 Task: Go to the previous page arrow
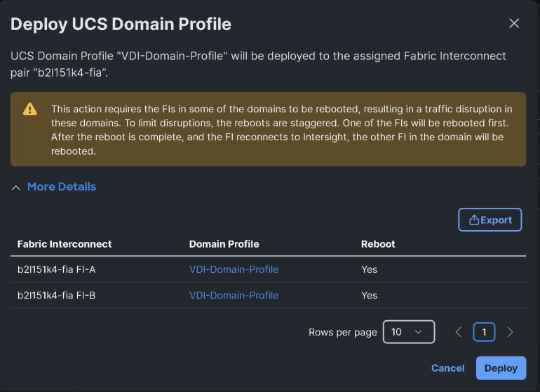(x=458, y=332)
